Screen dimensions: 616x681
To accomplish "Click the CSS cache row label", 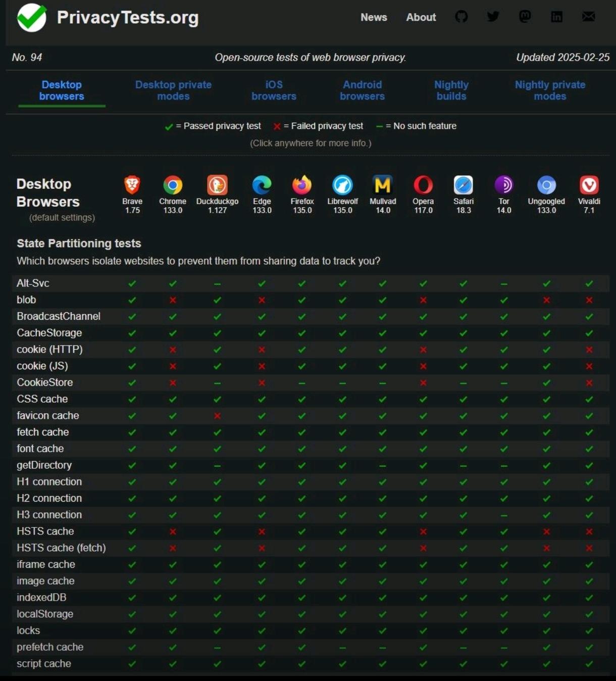I will pyautogui.click(x=42, y=399).
